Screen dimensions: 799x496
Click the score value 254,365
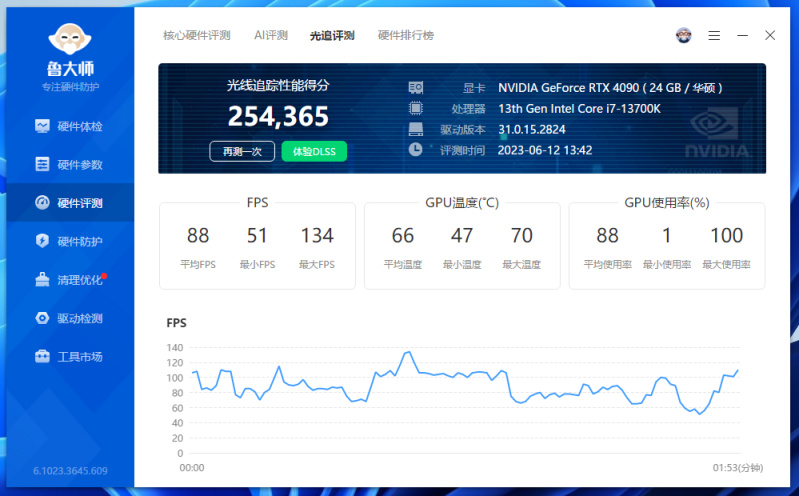tap(278, 117)
